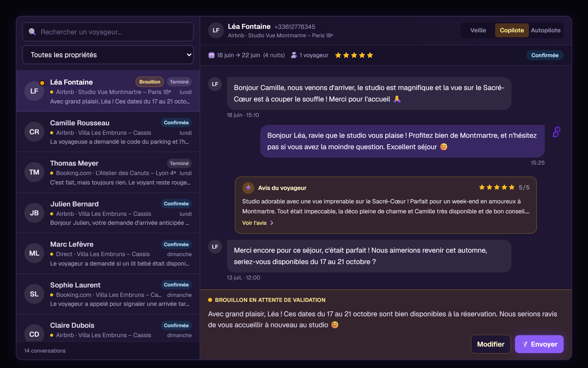The width and height of the screenshot is (588, 368).
Task: Click the AI copilot icon beside the reply
Action: tap(556, 132)
